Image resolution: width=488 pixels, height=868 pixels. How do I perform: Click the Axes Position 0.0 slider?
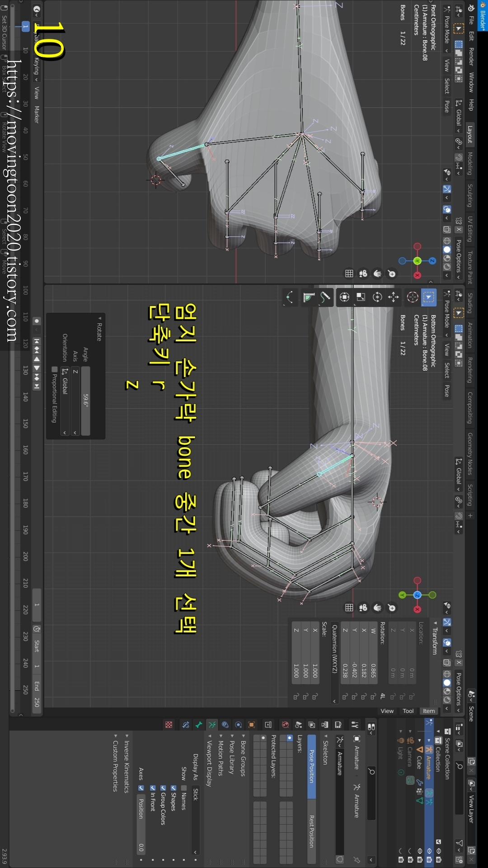141,825
